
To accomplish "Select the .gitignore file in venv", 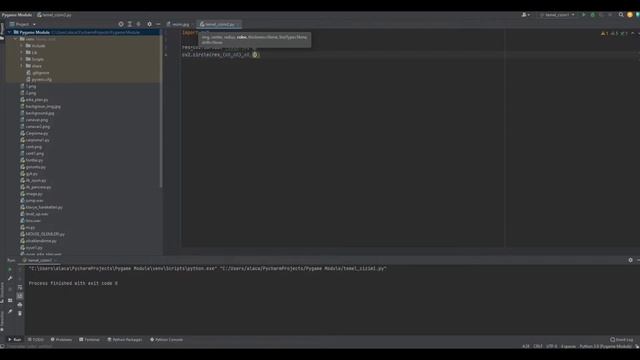I will (38, 73).
